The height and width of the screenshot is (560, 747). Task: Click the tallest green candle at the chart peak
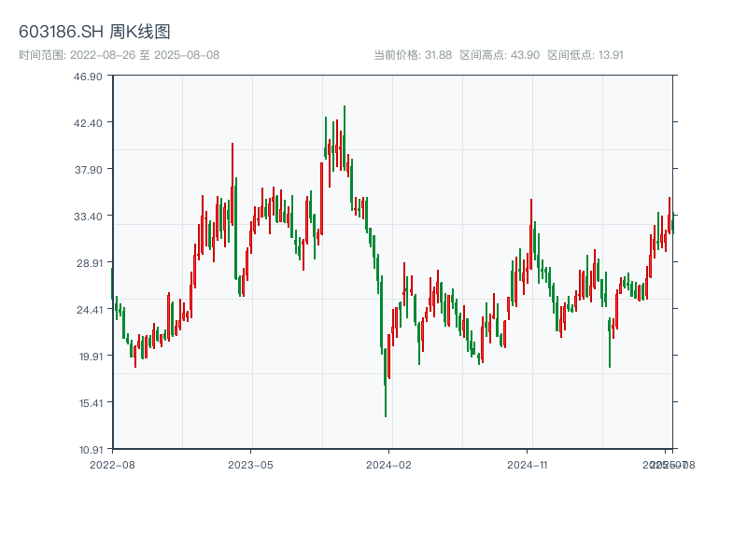(x=345, y=138)
